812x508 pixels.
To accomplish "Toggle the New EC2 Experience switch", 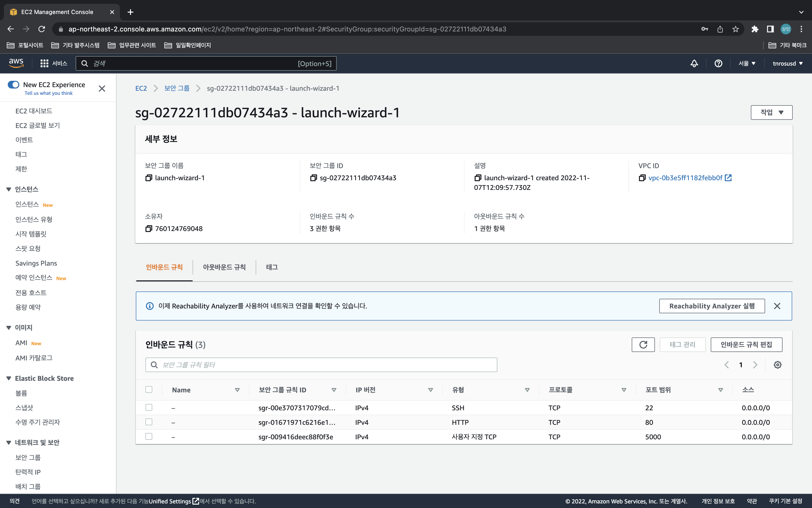I will point(14,85).
